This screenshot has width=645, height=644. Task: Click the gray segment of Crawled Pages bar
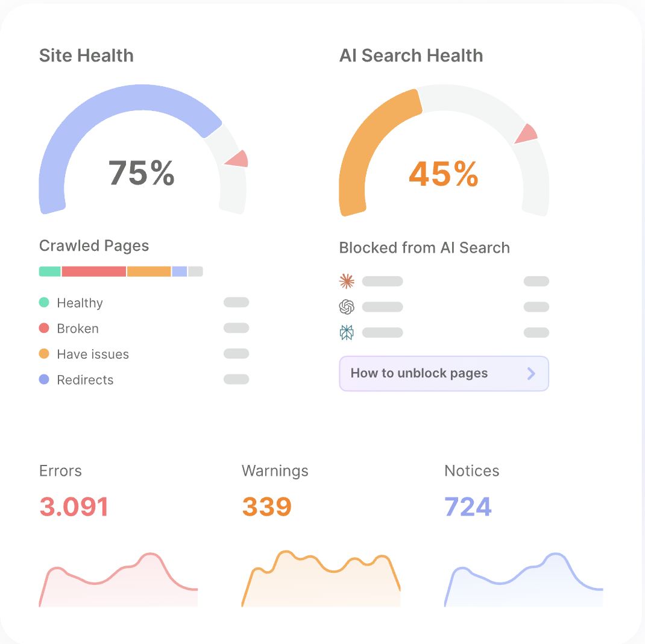coord(195,271)
